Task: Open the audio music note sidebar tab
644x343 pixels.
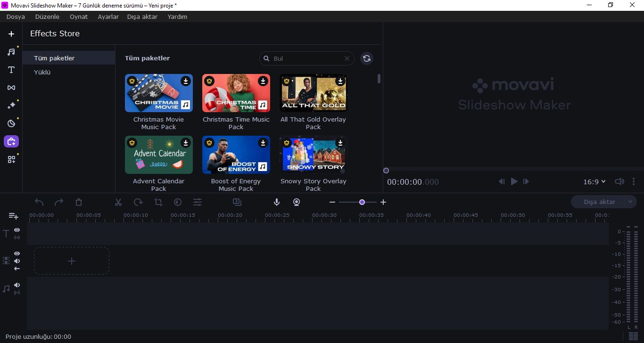Action: 11,52
